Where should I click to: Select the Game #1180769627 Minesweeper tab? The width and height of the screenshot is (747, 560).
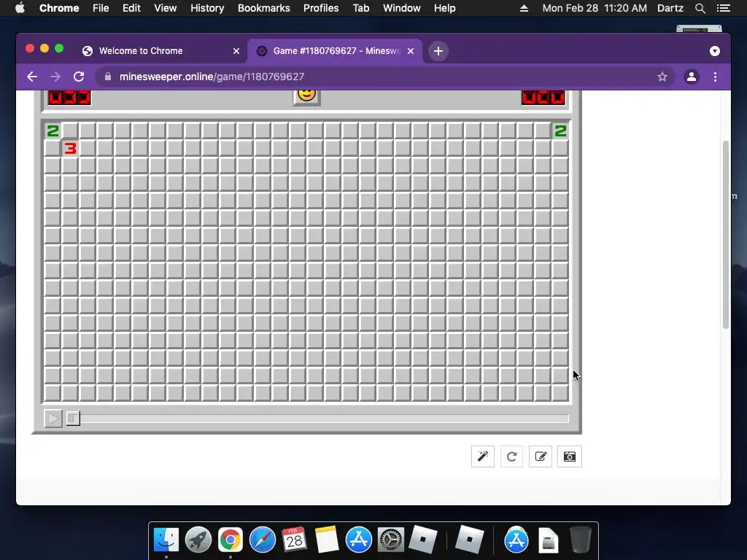click(336, 51)
